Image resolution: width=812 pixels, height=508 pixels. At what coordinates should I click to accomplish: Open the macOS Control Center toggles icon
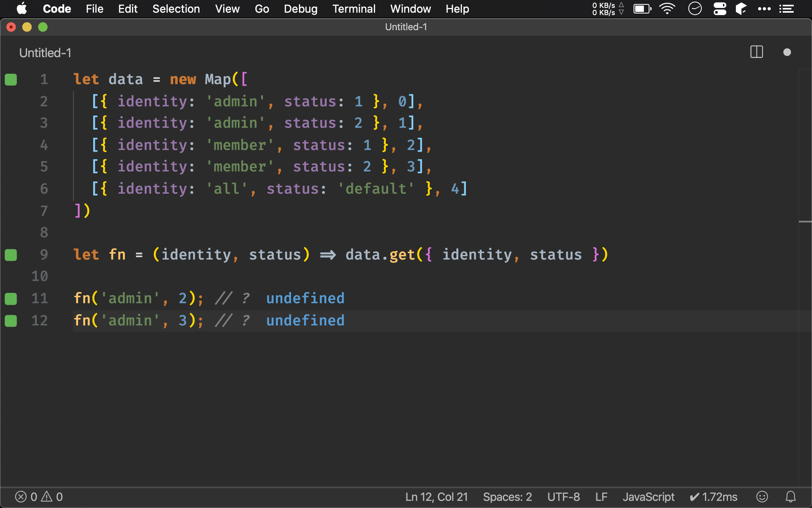coord(720,9)
